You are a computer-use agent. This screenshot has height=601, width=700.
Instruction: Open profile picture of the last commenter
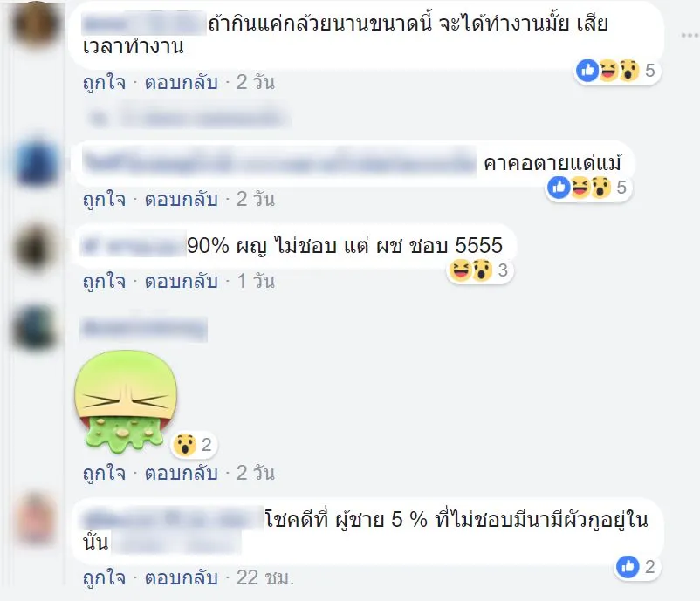coord(36,518)
